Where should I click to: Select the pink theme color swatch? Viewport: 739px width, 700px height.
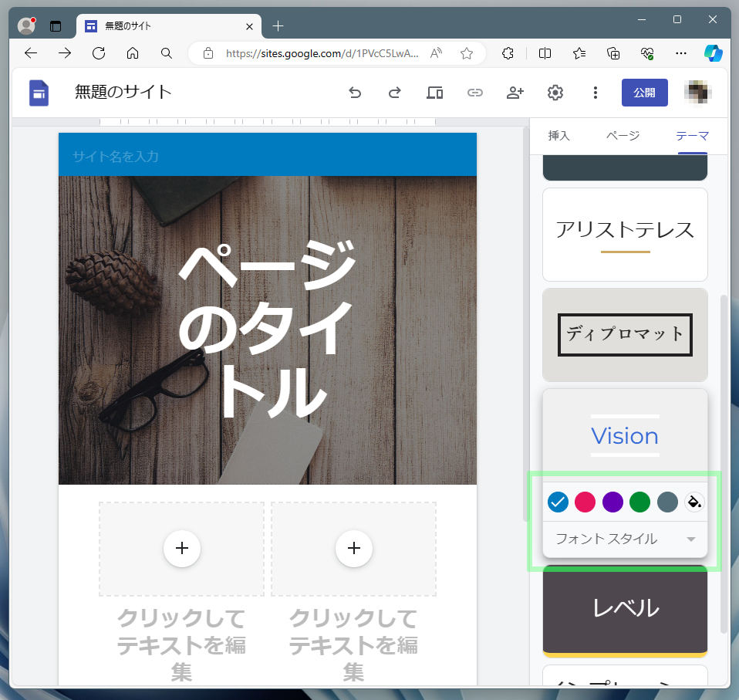click(585, 502)
